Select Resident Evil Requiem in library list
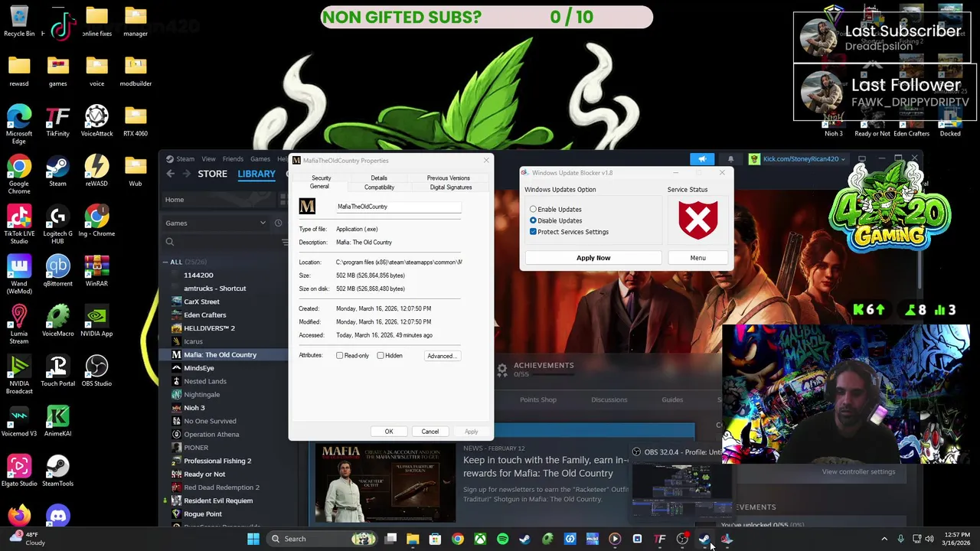This screenshot has height=551, width=980. coord(218,500)
